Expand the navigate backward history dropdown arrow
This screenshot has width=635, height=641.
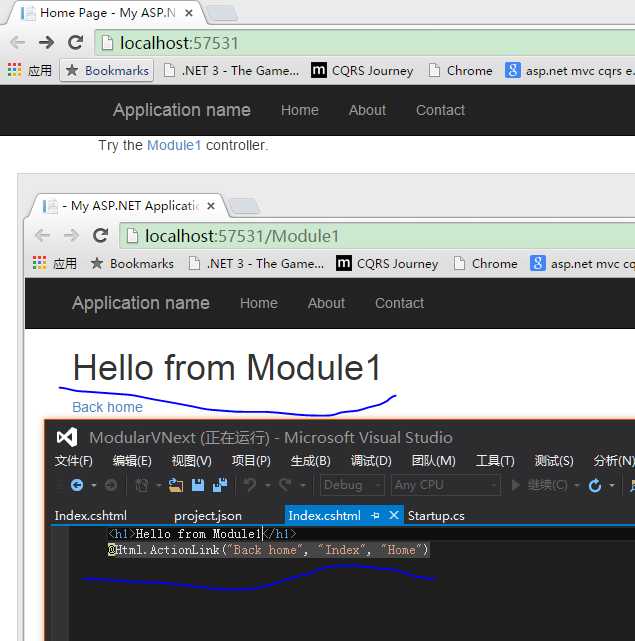click(x=94, y=485)
